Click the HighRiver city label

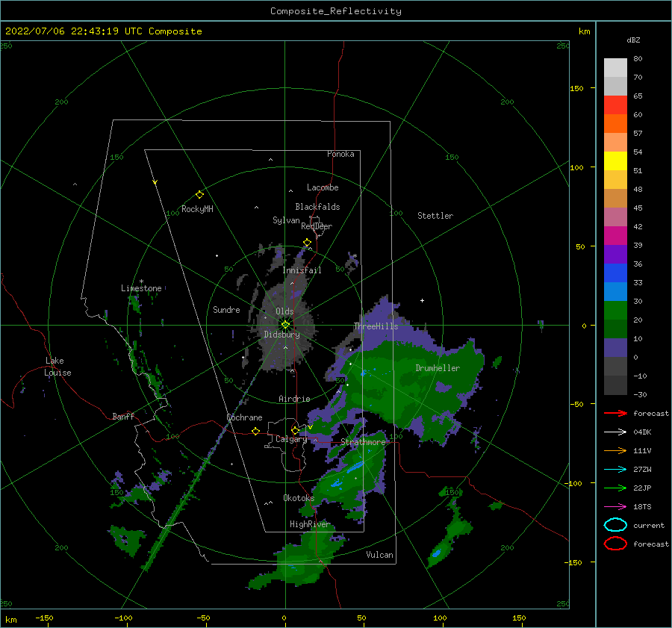[x=310, y=524]
